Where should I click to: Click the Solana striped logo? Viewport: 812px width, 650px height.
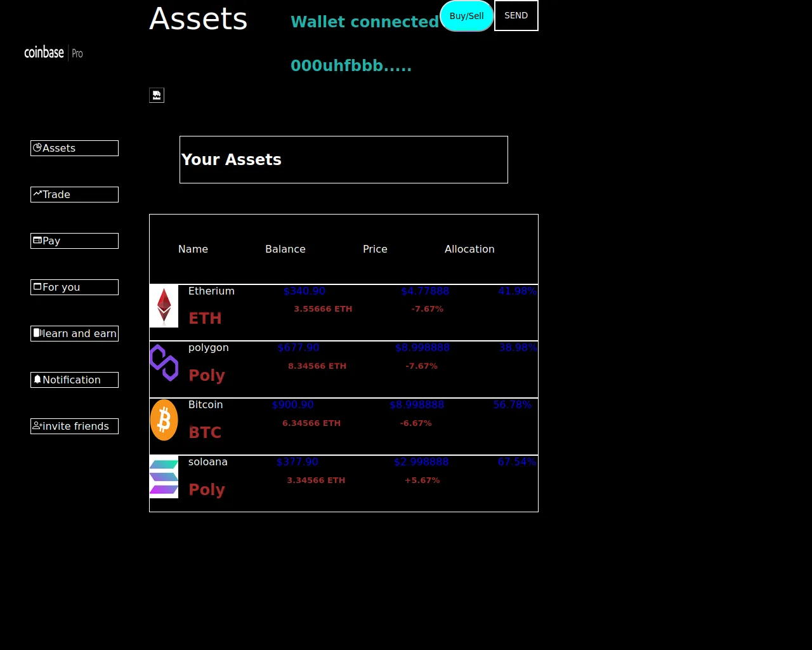pyautogui.click(x=164, y=477)
